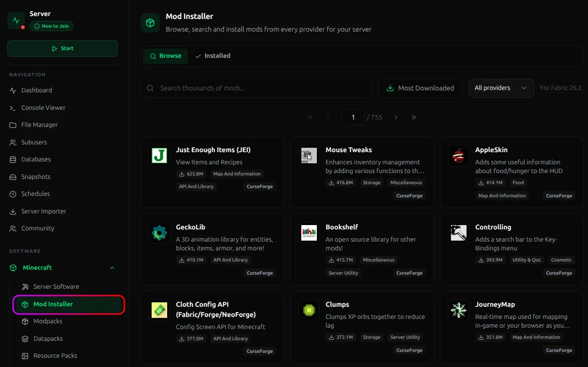Click the Server Utility tag on Clumps

pyautogui.click(x=405, y=337)
